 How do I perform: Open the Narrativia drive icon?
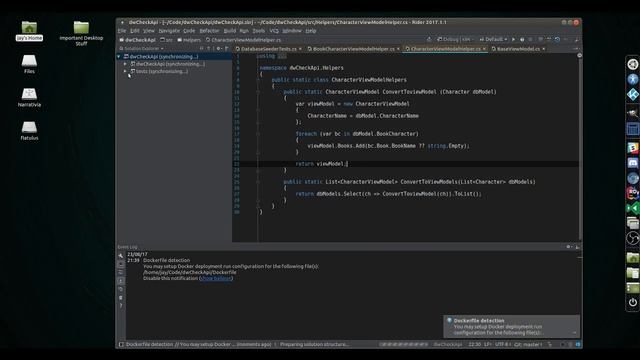(x=29, y=98)
